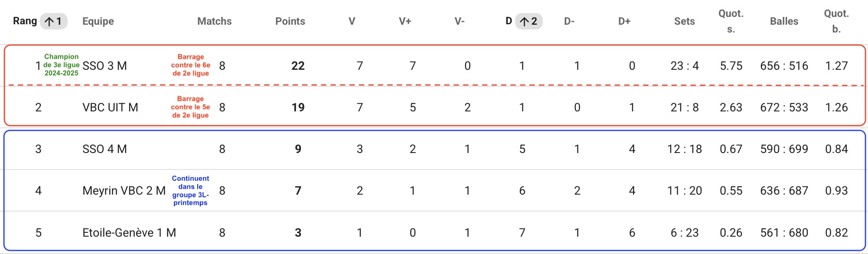868x254 pixels.
Task: Click the Quot. b. column header
Action: coord(836,21)
